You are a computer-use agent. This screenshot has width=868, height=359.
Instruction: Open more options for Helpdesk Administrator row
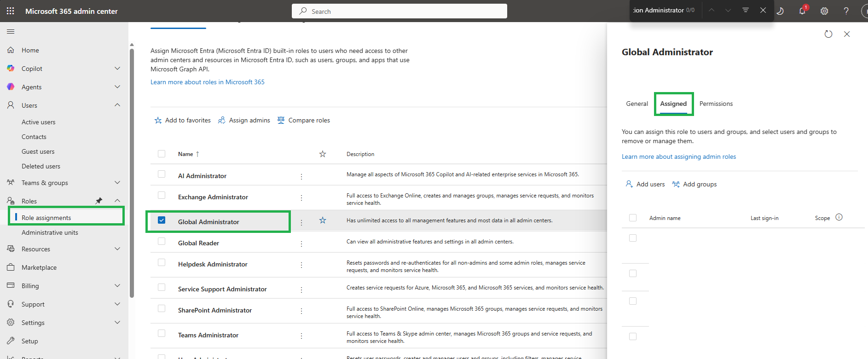click(x=301, y=265)
